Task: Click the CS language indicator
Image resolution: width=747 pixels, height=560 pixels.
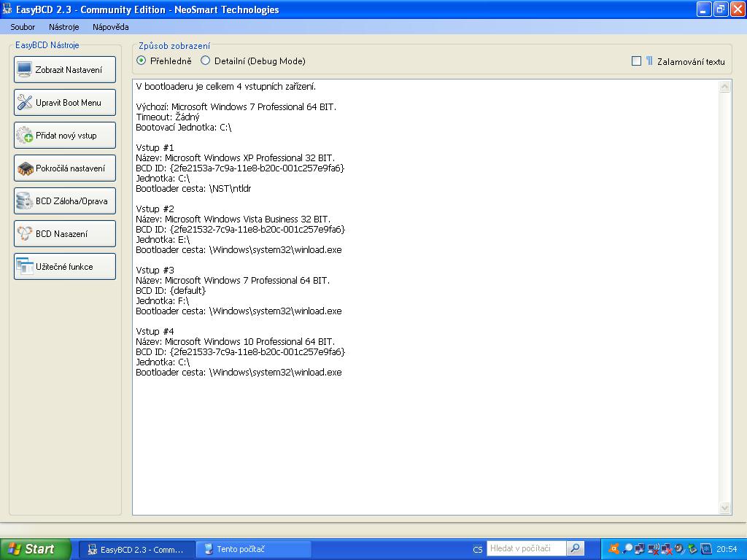Action: (477, 549)
